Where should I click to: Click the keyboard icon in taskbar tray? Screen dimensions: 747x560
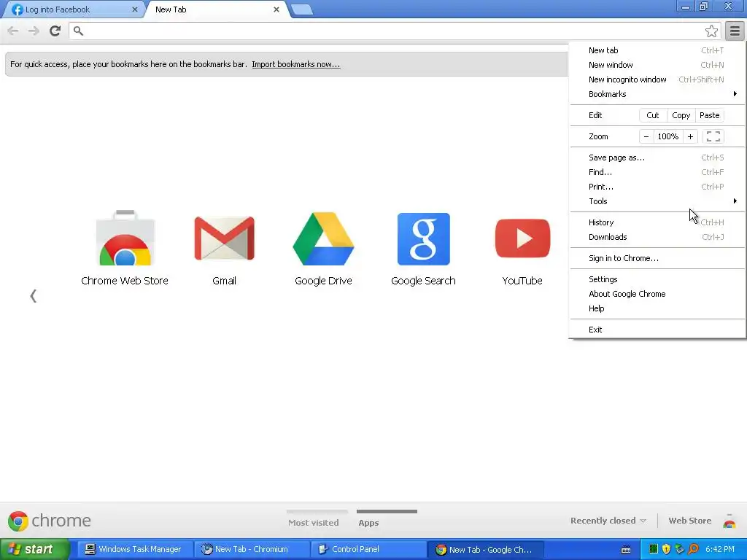[626, 550]
